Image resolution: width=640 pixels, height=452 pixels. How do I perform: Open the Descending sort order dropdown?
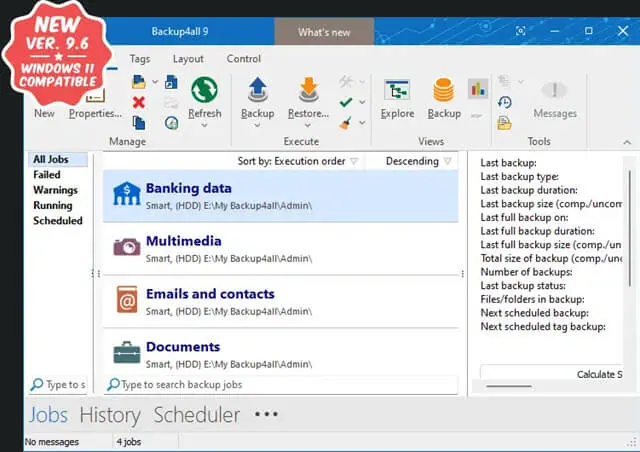pos(448,161)
